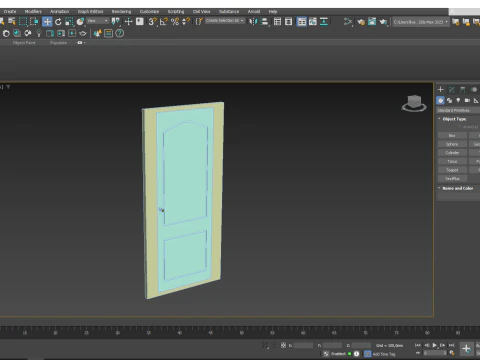The image size is (480, 360).
Task: Open Schematic View icon
Action: pos(324,22)
